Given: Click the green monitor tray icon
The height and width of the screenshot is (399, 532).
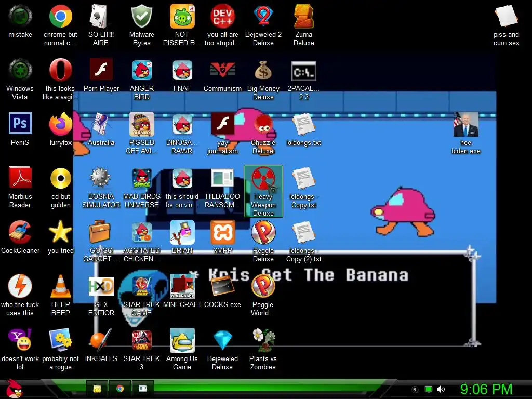Looking at the screenshot, I should click(x=429, y=389).
